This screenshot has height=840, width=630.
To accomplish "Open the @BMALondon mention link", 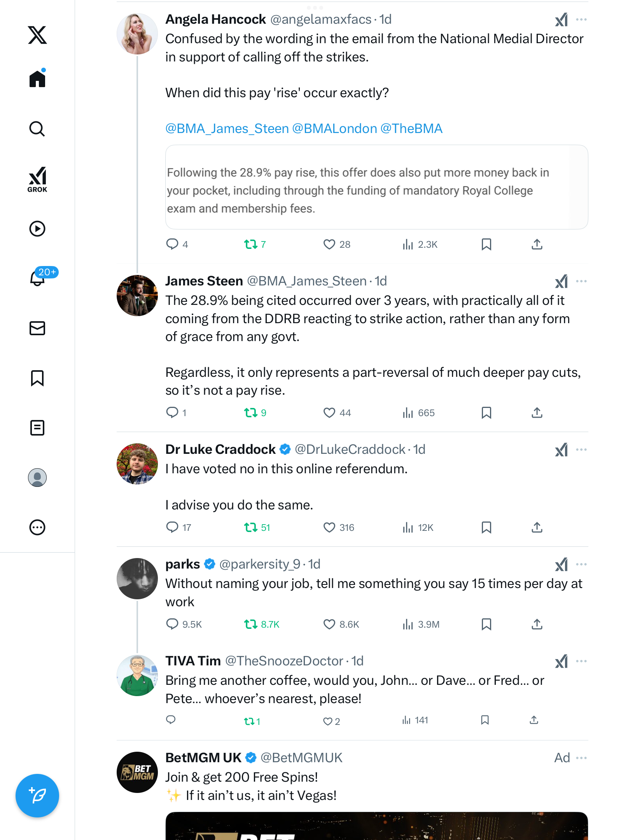I will [x=334, y=129].
